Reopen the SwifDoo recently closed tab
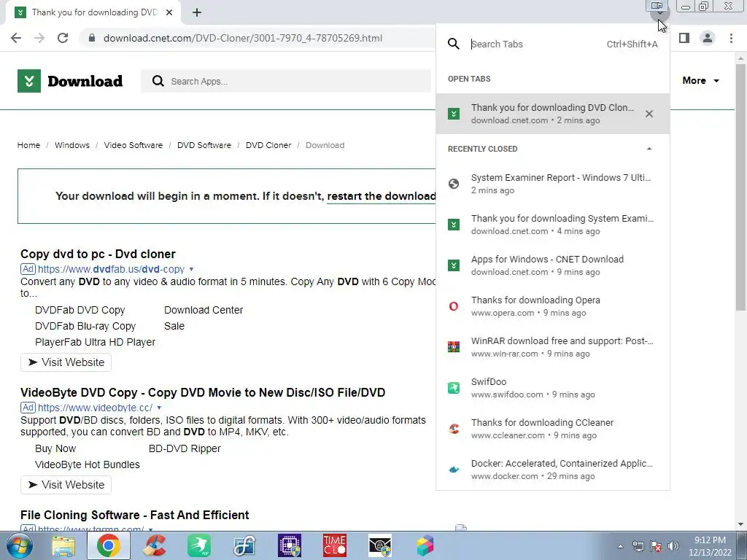747x560 pixels. (553, 388)
